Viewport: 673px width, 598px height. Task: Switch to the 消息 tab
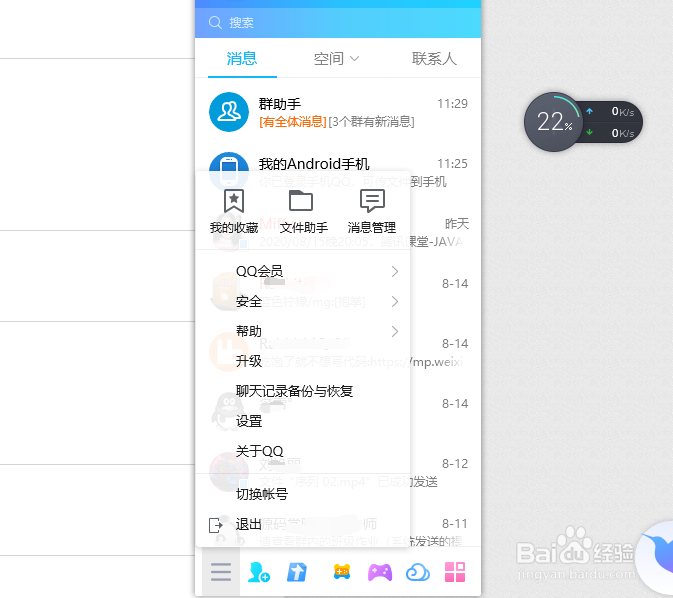(242, 58)
